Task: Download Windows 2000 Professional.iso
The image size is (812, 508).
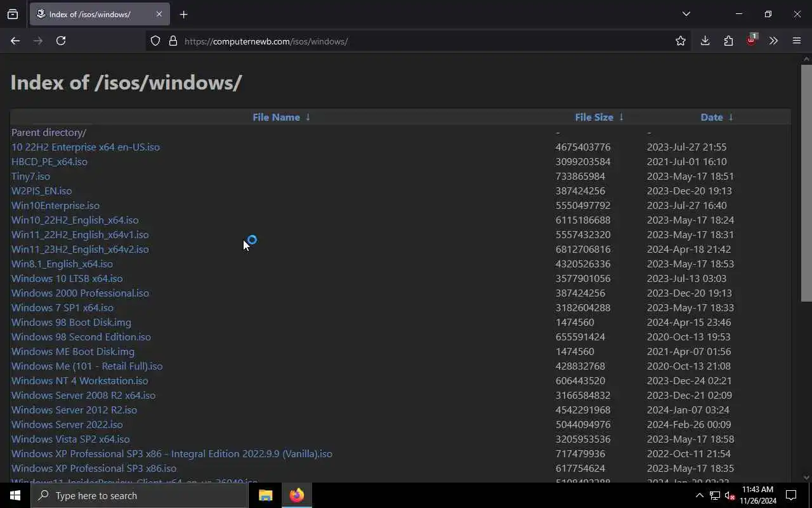Action: (80, 293)
